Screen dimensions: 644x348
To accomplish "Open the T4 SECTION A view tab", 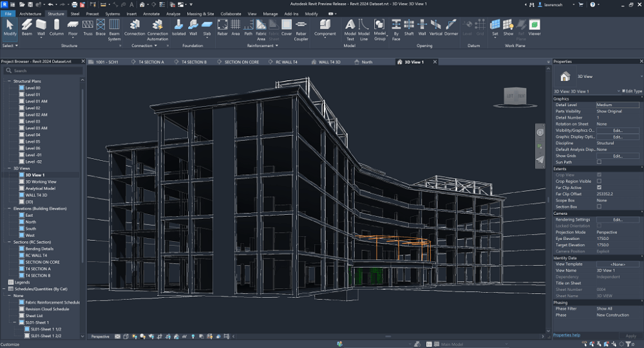I will click(150, 62).
